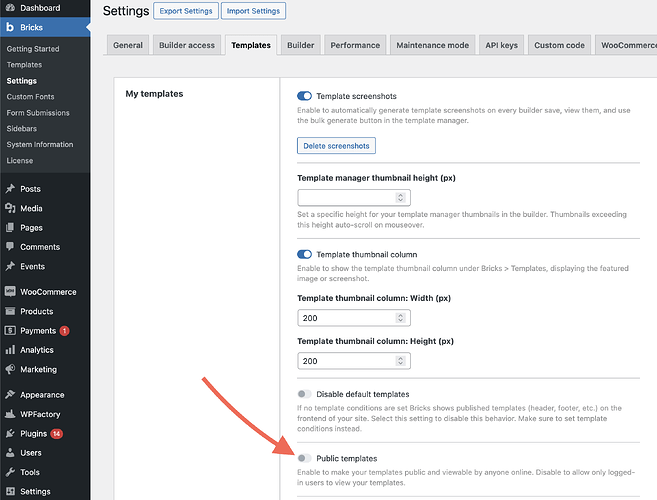Click the Products archive icon

coord(10,311)
